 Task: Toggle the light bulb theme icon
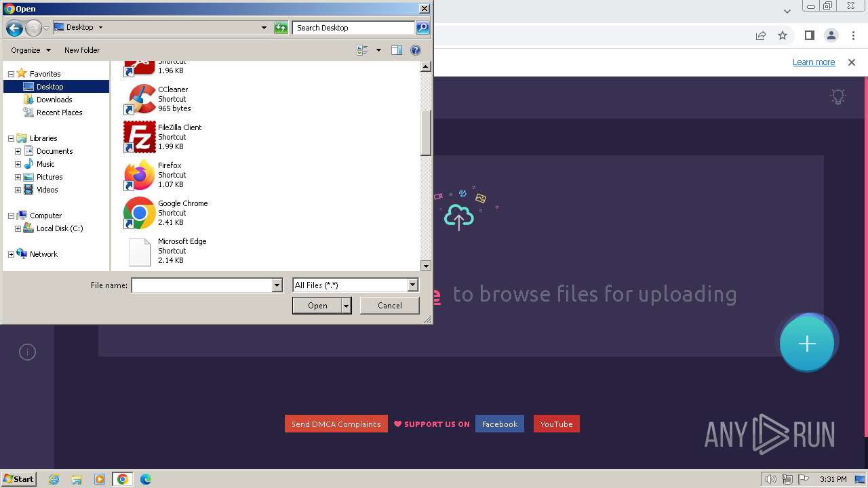pos(838,96)
